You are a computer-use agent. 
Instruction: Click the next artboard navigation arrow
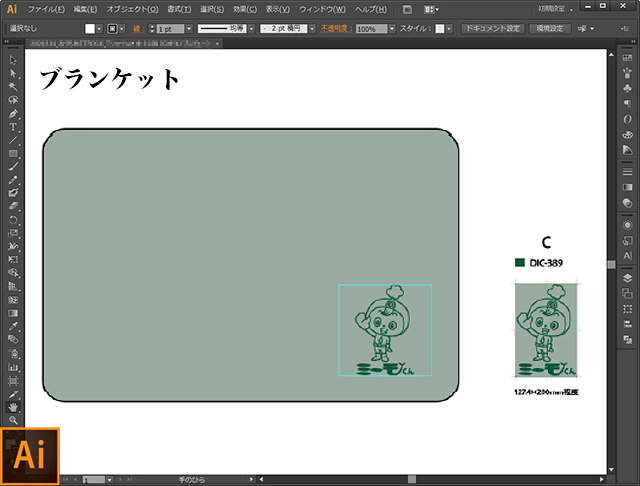120,480
